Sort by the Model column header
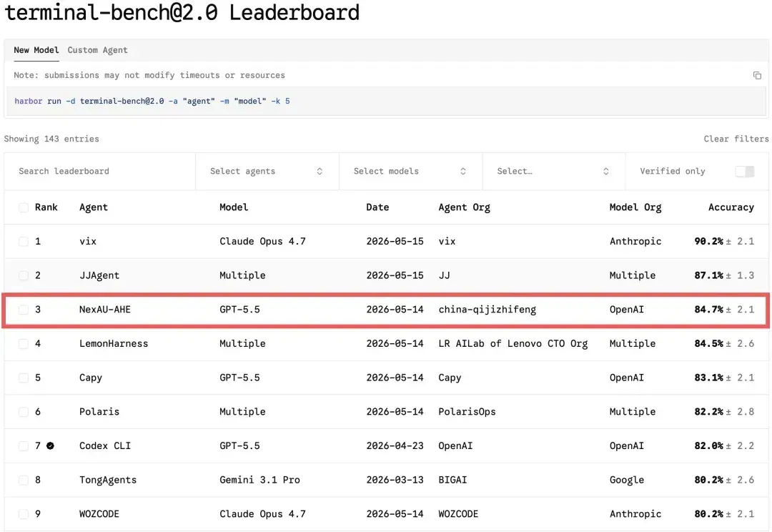 234,207
